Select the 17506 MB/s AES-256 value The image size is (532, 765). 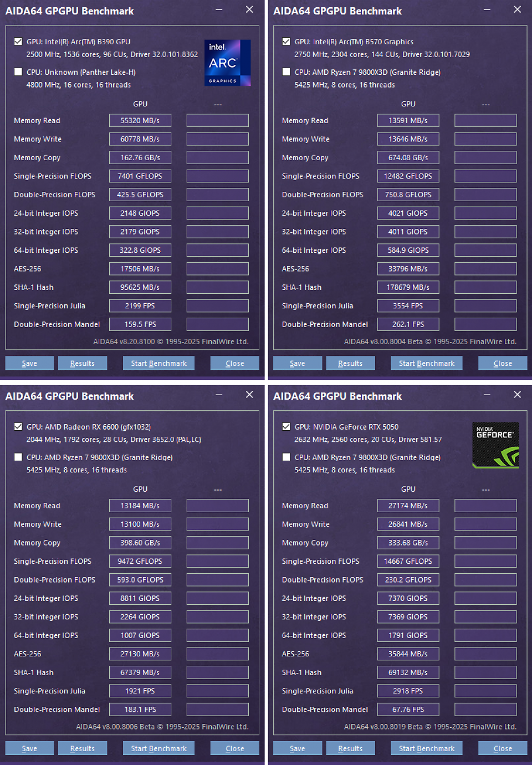point(140,269)
